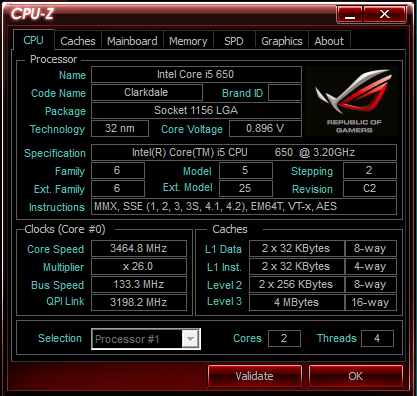Viewport: 417px width, 396px height.
Task: Close the CPU-Z window
Action: pyautogui.click(x=385, y=14)
